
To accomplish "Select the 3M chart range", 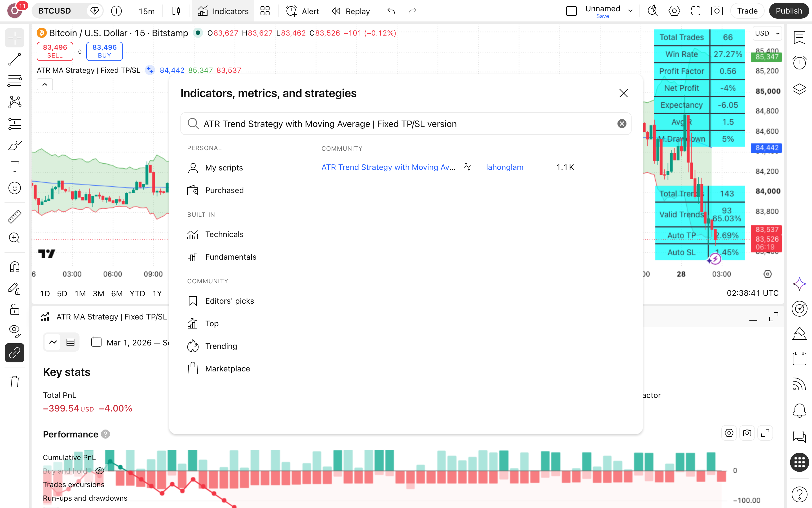I will tap(98, 293).
